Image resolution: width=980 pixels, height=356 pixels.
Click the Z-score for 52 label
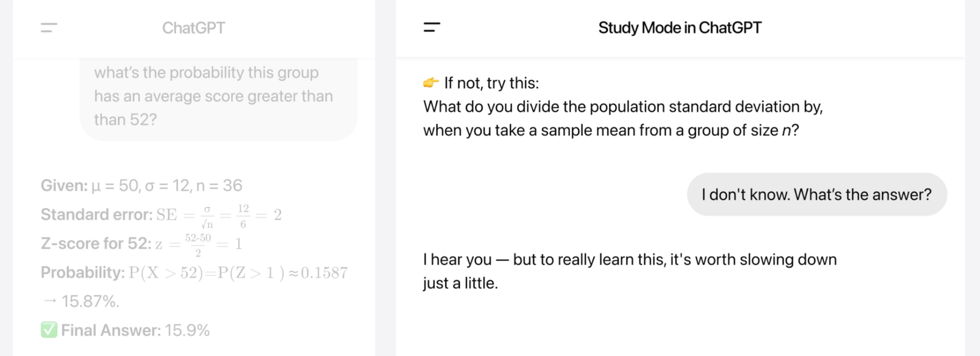[x=96, y=244]
